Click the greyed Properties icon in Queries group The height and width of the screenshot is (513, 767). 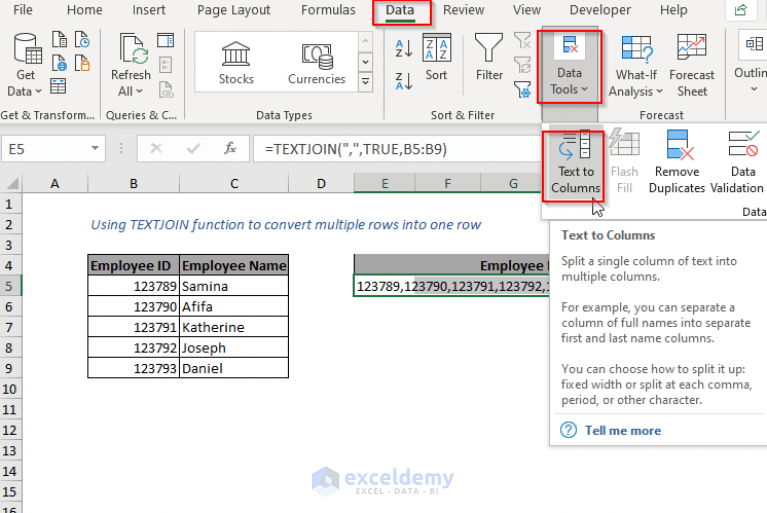pos(166,65)
